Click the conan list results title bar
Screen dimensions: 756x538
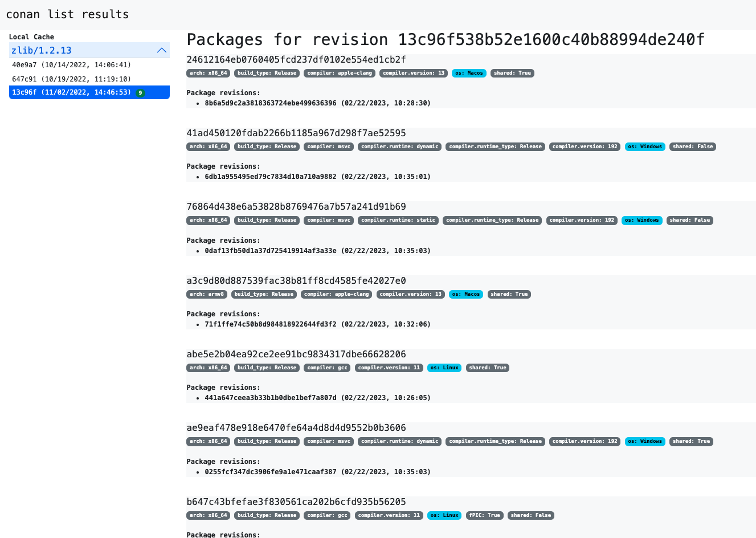(67, 14)
